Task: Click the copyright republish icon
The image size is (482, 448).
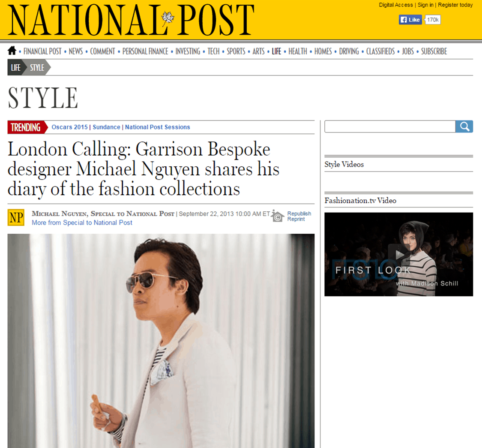Action: pyautogui.click(x=278, y=216)
